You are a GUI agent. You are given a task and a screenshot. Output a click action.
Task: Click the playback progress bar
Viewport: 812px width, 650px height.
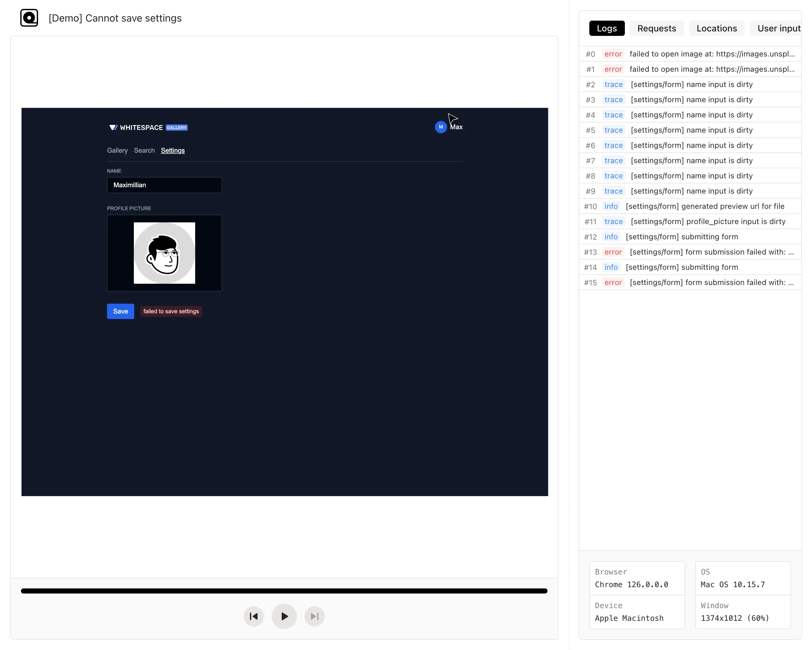(284, 591)
